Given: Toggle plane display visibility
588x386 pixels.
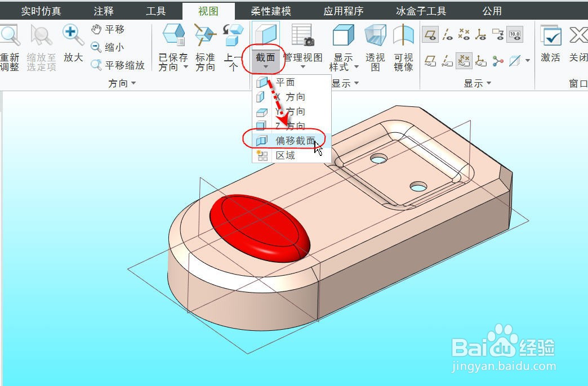Looking at the screenshot, I should 430,35.
